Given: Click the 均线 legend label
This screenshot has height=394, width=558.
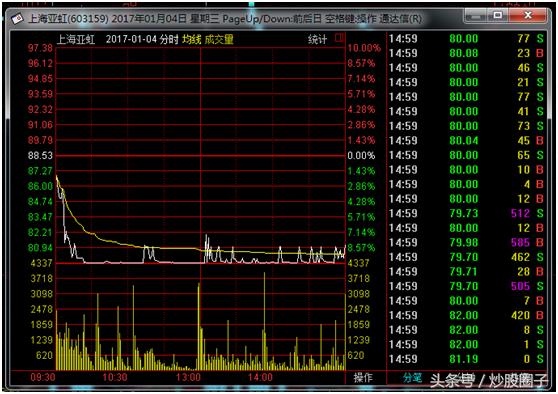Looking at the screenshot, I should 192,39.
